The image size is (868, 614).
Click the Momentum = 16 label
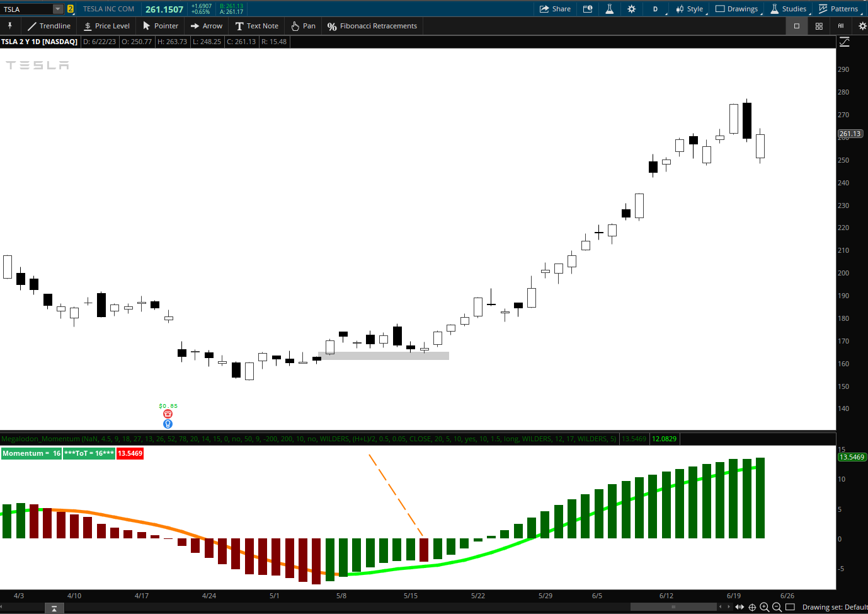coord(31,453)
